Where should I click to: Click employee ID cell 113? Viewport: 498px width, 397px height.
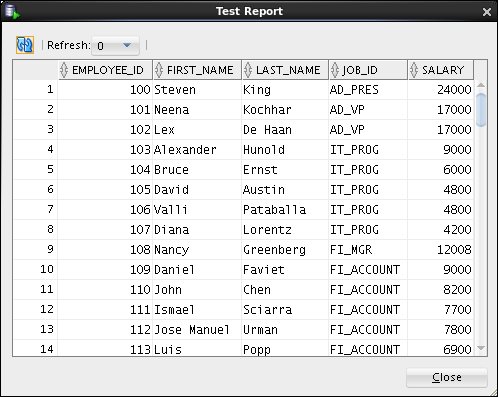(x=105, y=348)
